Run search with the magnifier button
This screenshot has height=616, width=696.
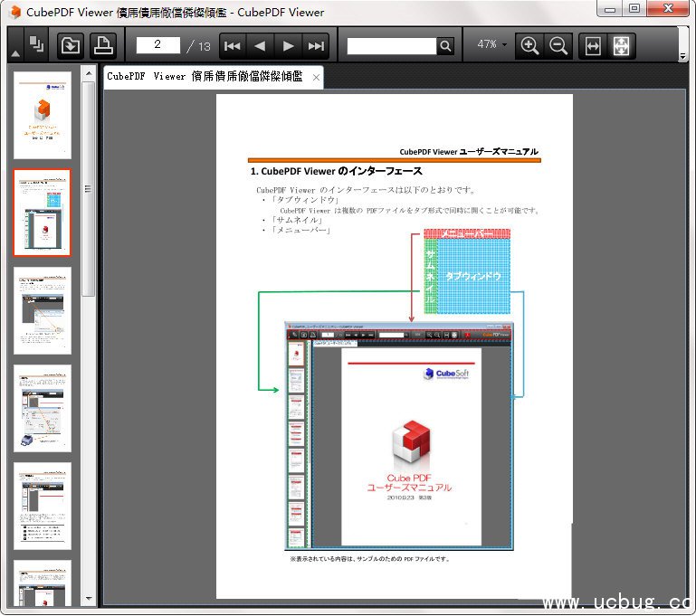[445, 45]
